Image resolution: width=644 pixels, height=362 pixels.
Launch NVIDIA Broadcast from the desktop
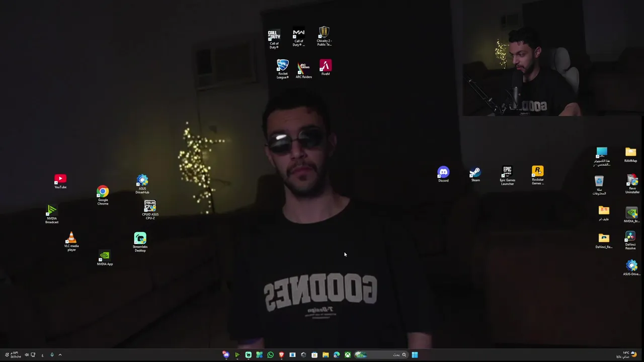52,214
